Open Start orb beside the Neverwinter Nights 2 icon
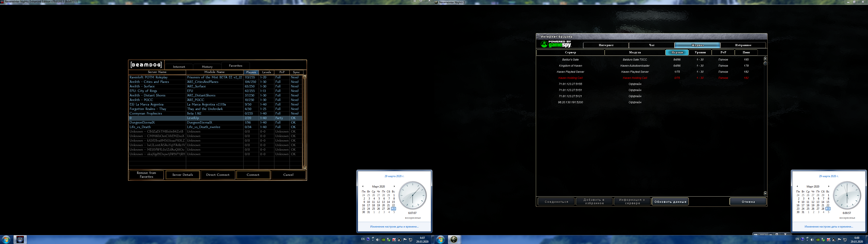The width and height of the screenshot is (868, 244). click(x=440, y=240)
